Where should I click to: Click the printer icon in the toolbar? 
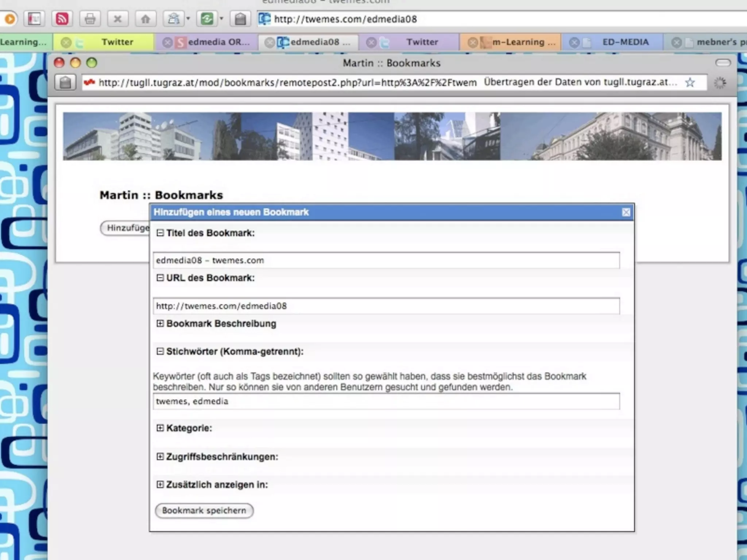coord(90,19)
